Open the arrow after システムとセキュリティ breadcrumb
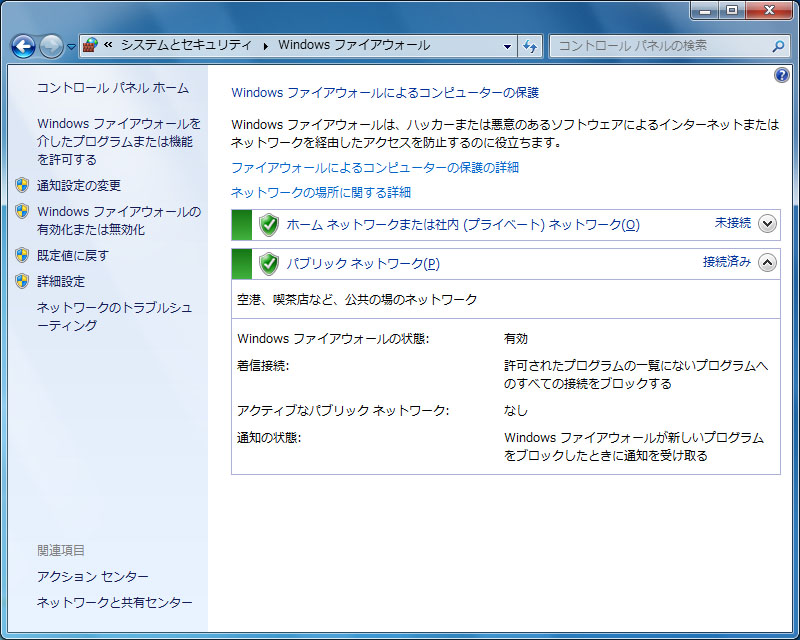 pyautogui.click(x=266, y=46)
